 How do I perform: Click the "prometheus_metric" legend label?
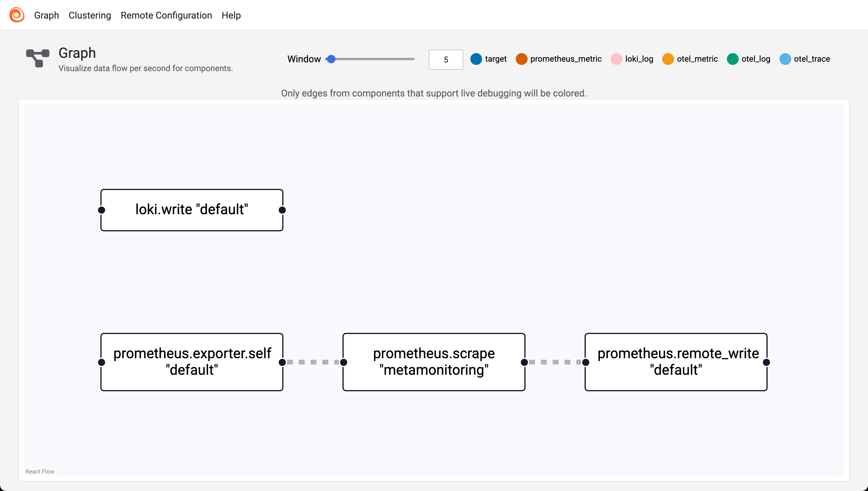click(566, 59)
